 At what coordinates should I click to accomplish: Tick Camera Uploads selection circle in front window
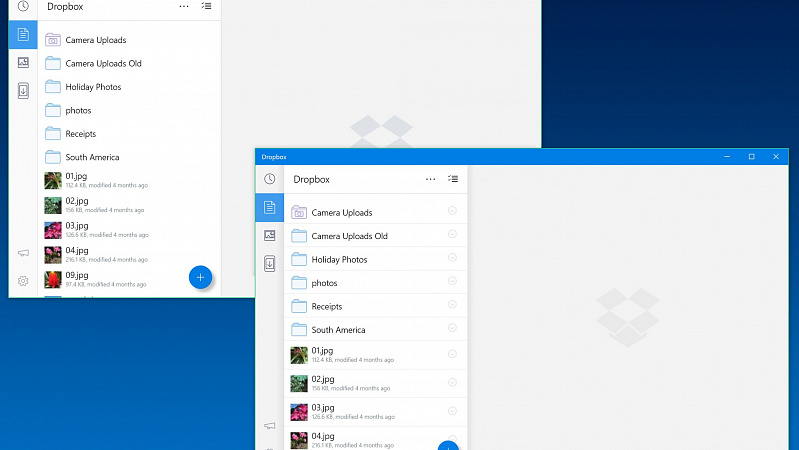pos(452,210)
